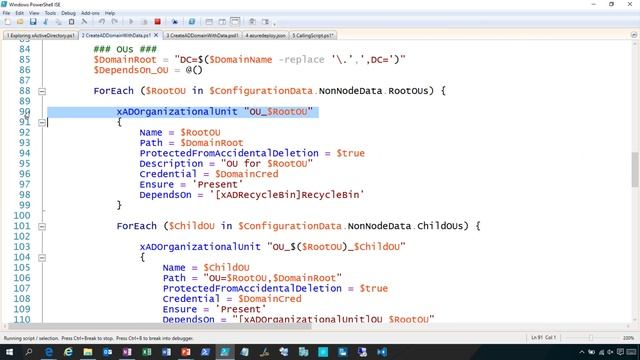Show the script pane on the right layout icon
Image resolution: width=640 pixels, height=360 pixels.
pos(222,22)
